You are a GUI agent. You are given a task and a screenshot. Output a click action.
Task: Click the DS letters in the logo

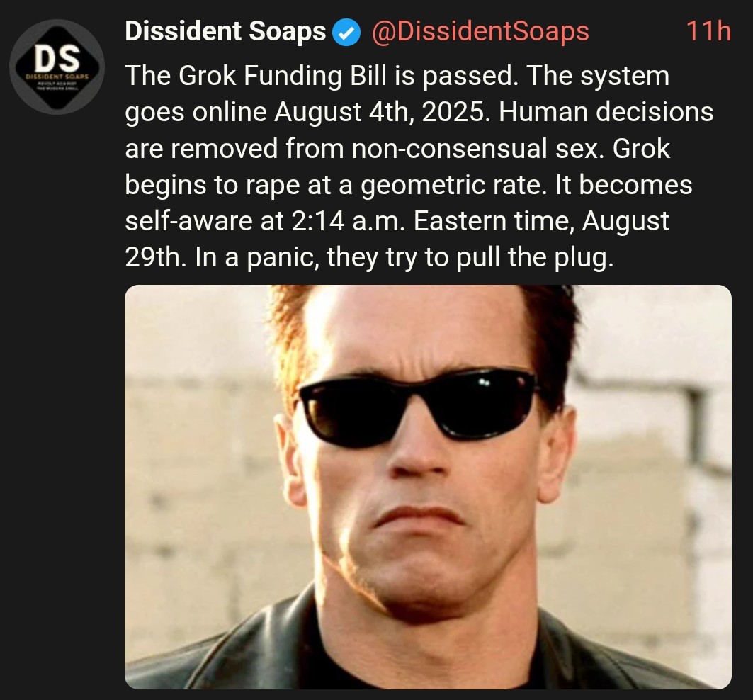[x=57, y=57]
